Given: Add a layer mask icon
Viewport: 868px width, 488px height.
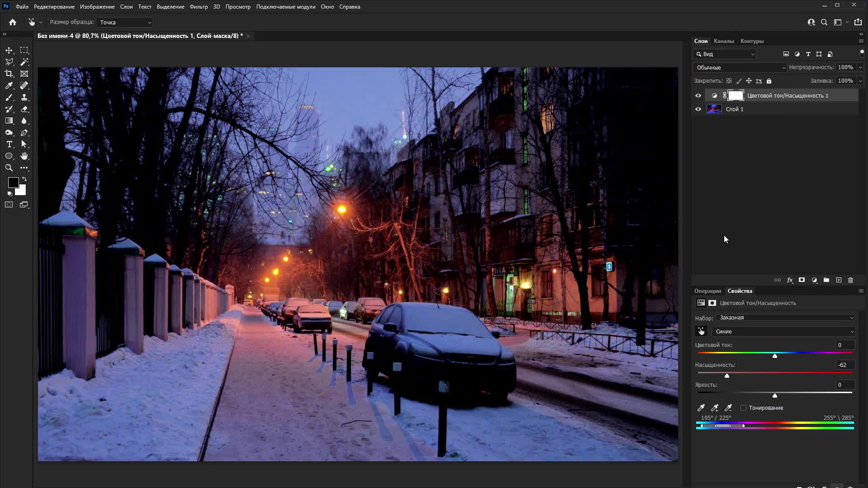Looking at the screenshot, I should point(802,280).
